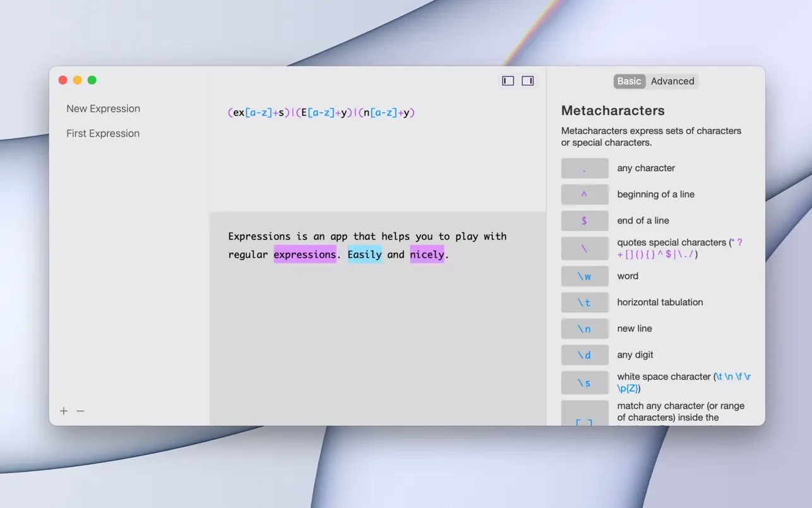Image resolution: width=812 pixels, height=508 pixels.
Task: Insert the backslash quote metacharacter
Action: (x=584, y=248)
